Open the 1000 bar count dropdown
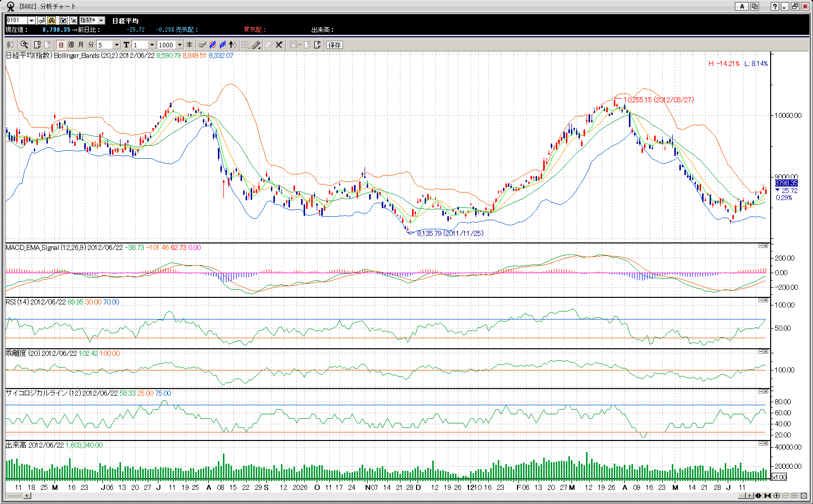This screenshot has width=813, height=504. 180,45
